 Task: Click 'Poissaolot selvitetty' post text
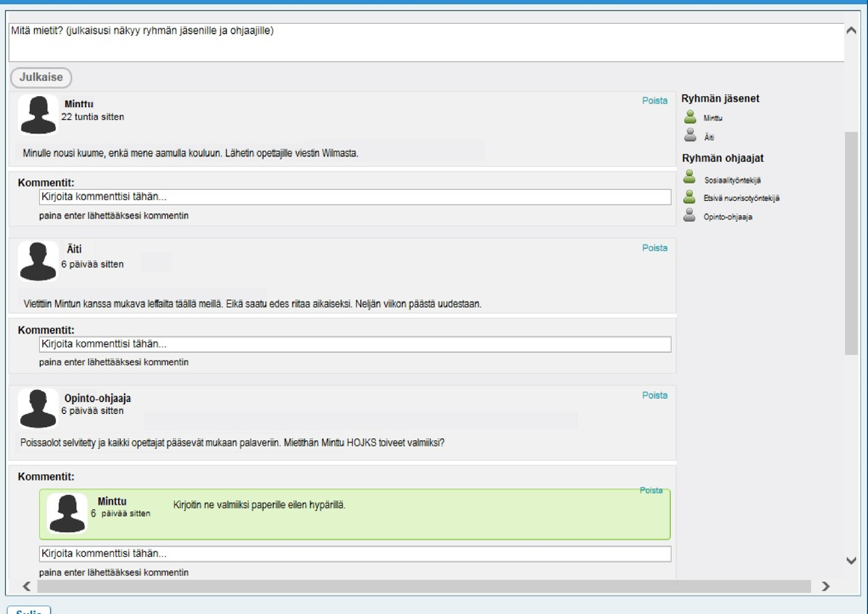(232, 443)
